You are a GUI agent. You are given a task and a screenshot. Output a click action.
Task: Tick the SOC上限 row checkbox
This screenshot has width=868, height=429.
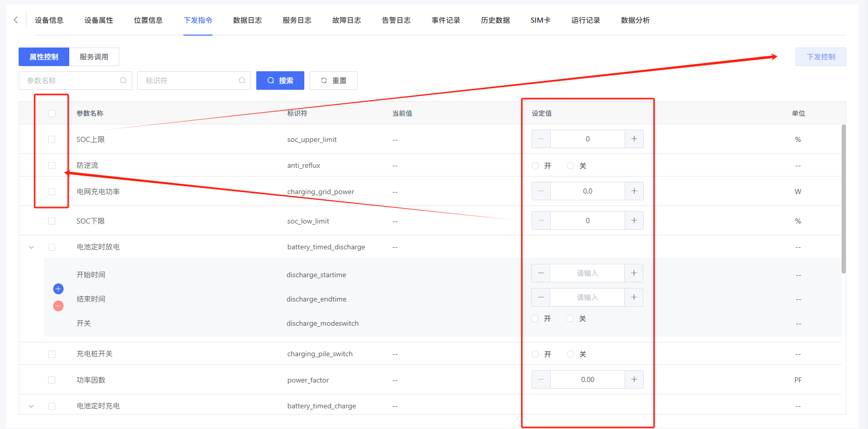pyautogui.click(x=52, y=139)
